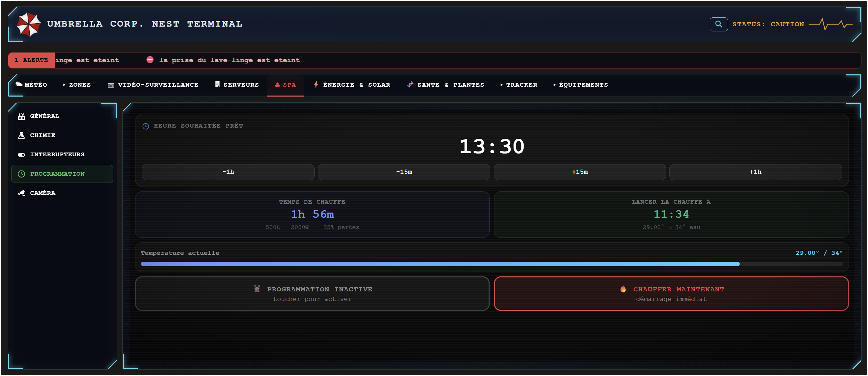Add fifteen minutes with +15m button
This screenshot has width=868, height=376.
[x=580, y=172]
